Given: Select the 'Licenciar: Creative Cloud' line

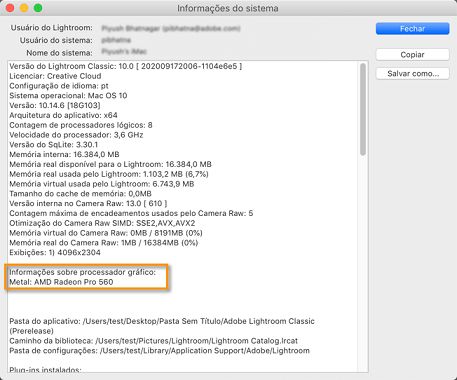Looking at the screenshot, I should (x=55, y=76).
